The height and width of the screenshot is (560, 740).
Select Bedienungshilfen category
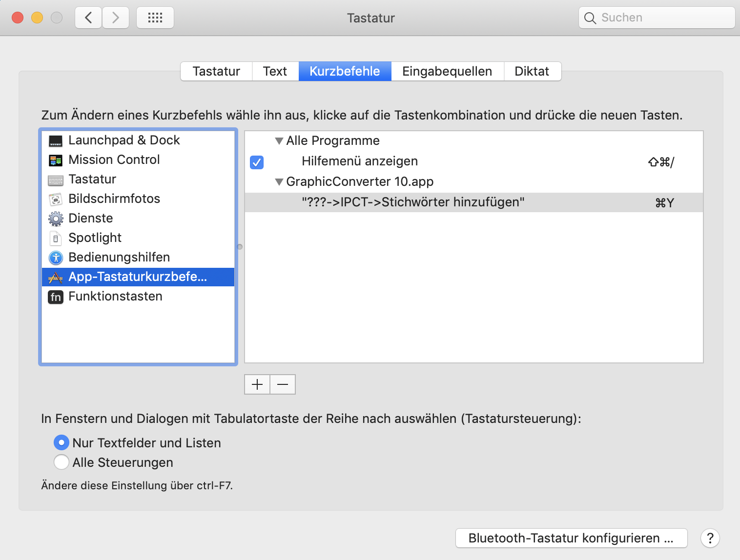point(138,258)
